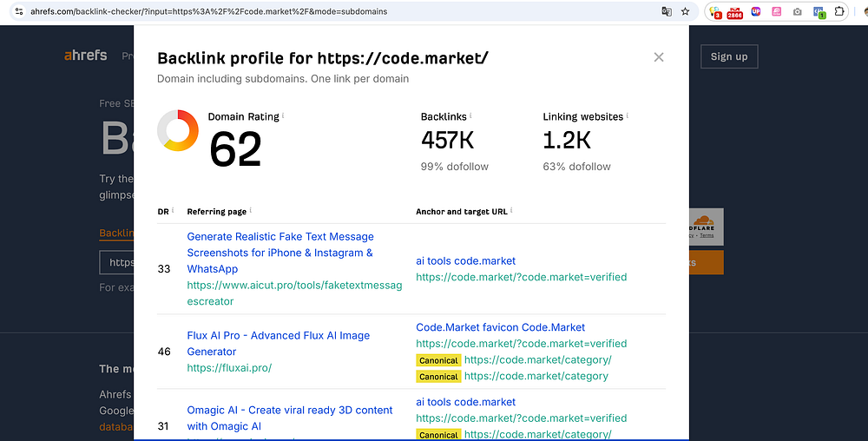Close the Backlink profile dialog
The height and width of the screenshot is (441, 868).
click(659, 57)
